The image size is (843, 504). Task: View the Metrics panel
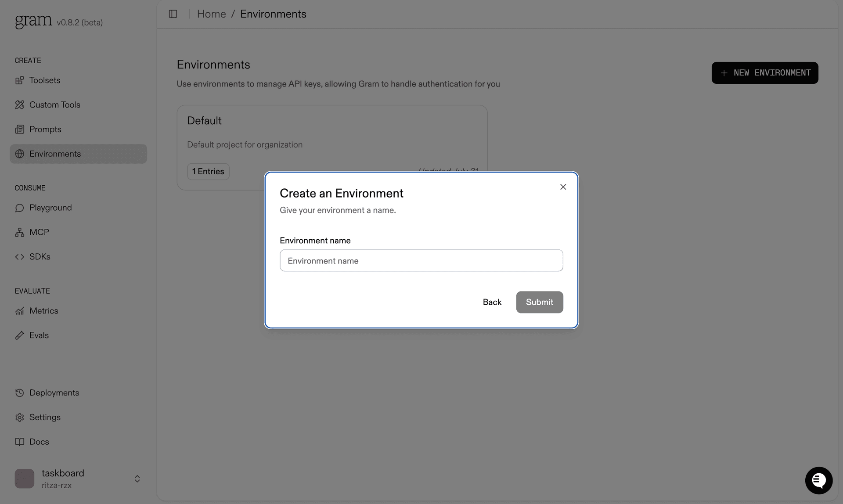[x=44, y=311]
